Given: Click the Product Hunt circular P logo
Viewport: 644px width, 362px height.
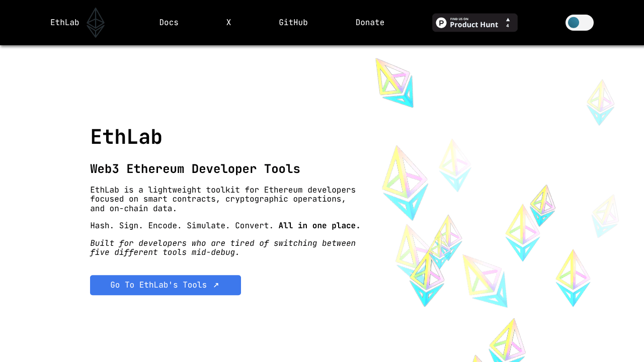Looking at the screenshot, I should tap(441, 23).
